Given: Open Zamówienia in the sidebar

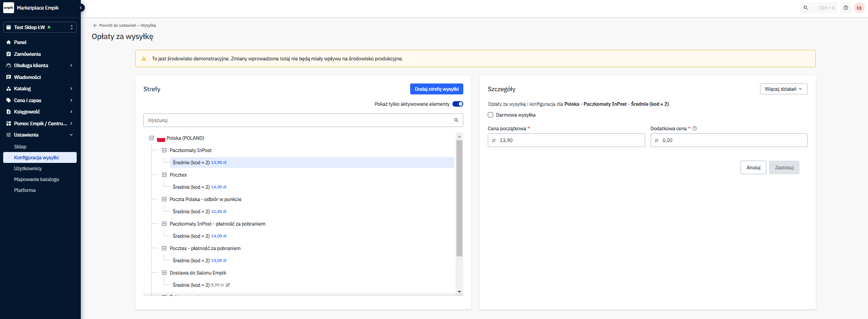Looking at the screenshot, I should (27, 54).
